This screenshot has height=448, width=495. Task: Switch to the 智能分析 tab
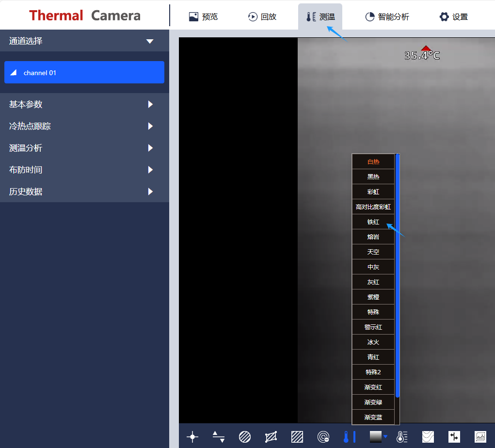387,17
